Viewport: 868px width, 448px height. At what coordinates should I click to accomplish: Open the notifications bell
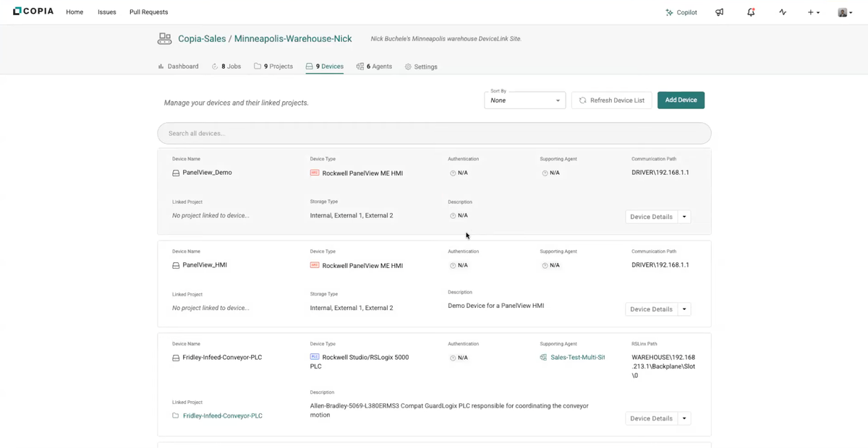click(751, 12)
